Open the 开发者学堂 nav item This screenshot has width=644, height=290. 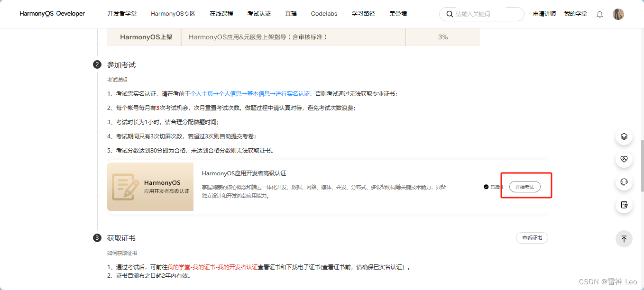click(122, 14)
